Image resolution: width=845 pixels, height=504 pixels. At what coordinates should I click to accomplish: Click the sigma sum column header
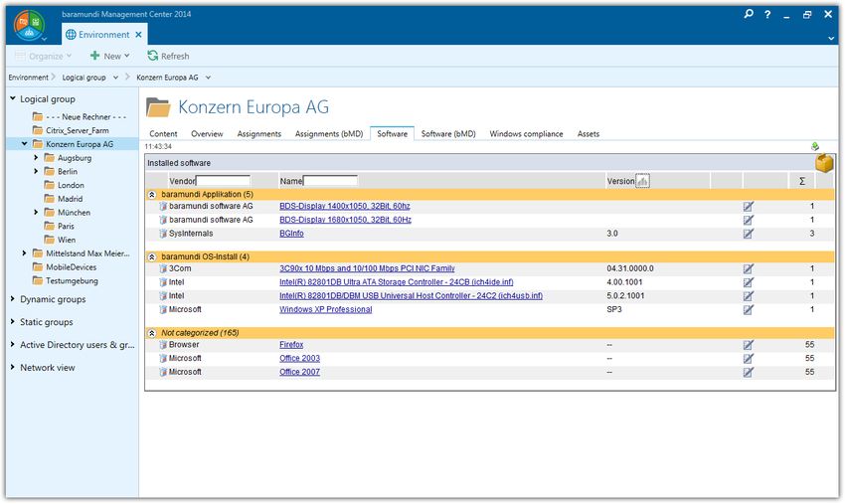pos(802,181)
